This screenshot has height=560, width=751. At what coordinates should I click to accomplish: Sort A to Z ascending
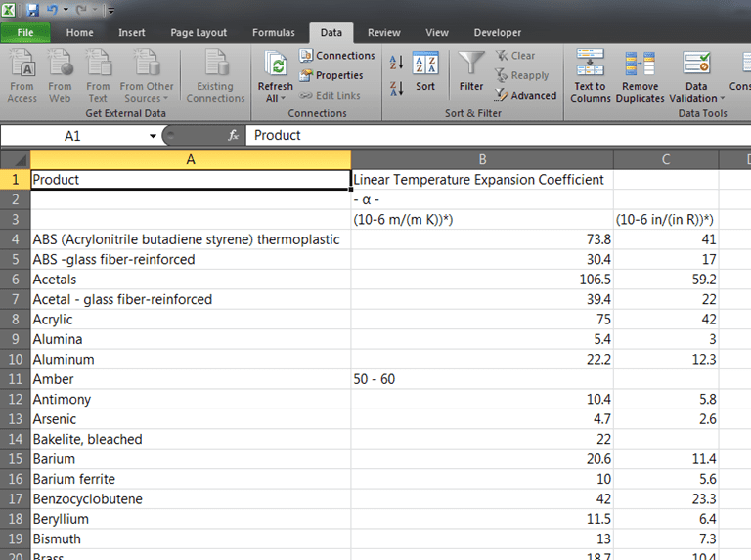(397, 62)
